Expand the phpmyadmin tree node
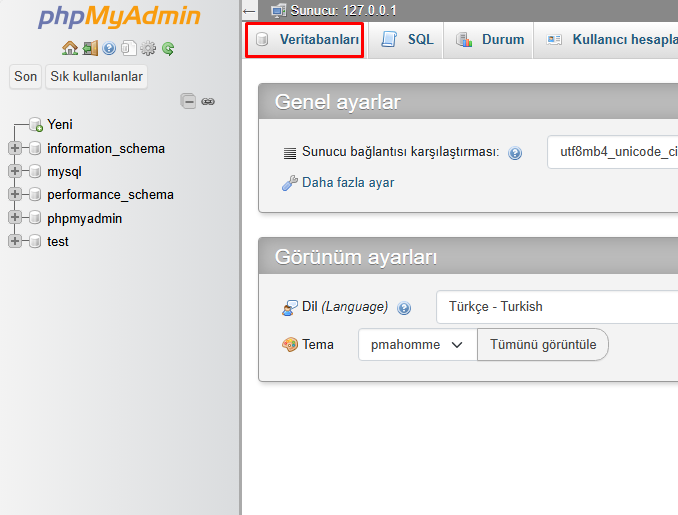Screen dimensions: 678x515 [x=15, y=217]
